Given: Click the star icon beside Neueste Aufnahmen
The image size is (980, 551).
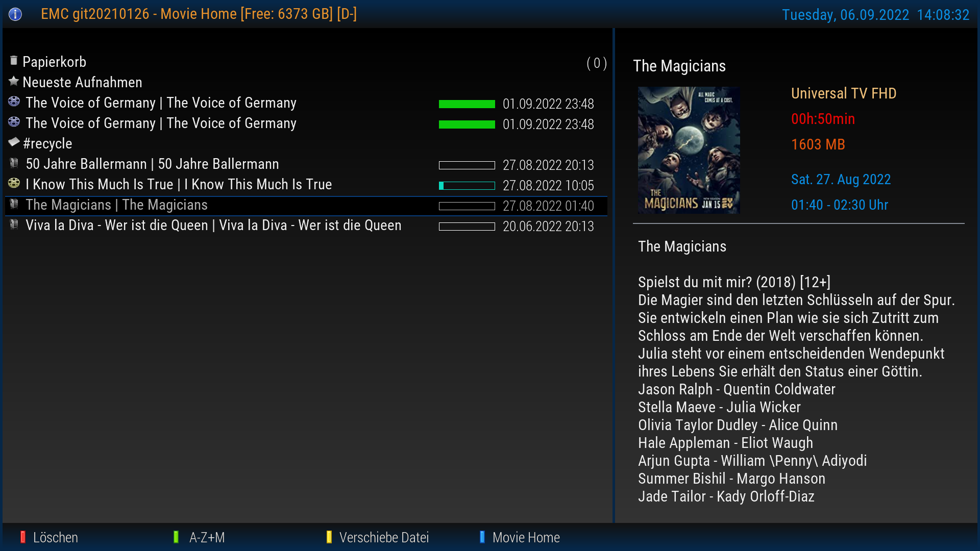Looking at the screenshot, I should pyautogui.click(x=14, y=81).
